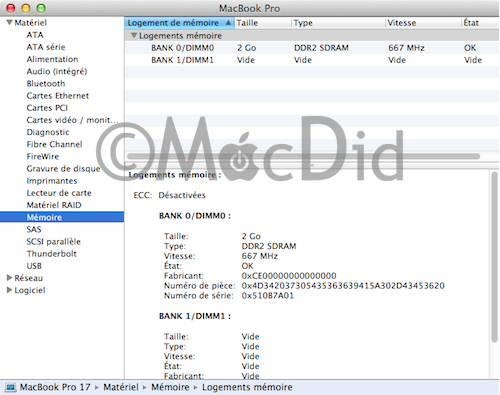Click the horizontal scrollbar under the table

tap(303, 156)
